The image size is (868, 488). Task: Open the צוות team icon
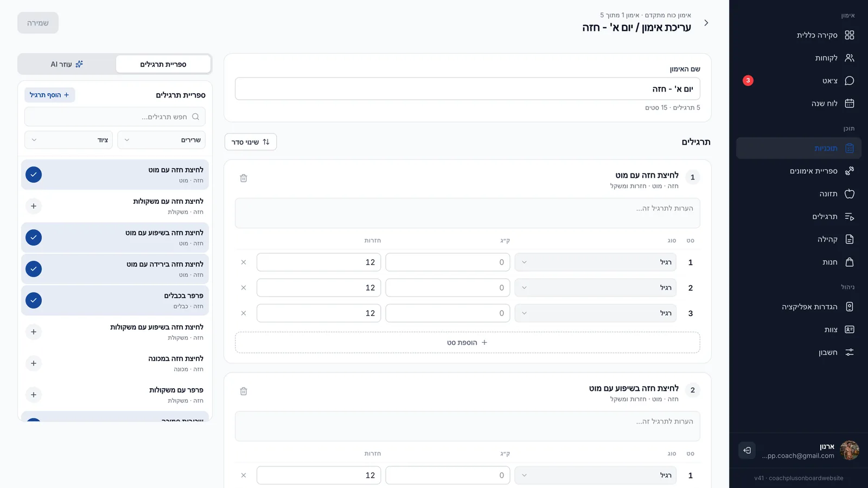pyautogui.click(x=850, y=330)
